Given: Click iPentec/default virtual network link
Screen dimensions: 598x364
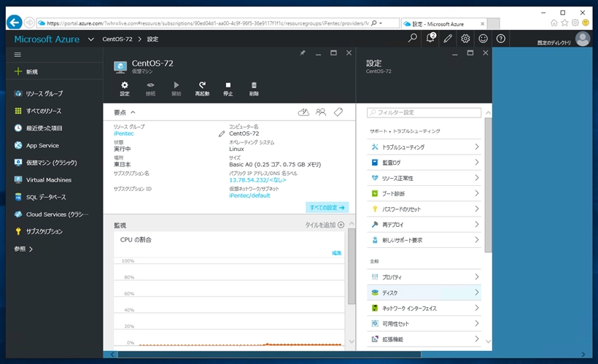Looking at the screenshot, I should pos(249,195).
